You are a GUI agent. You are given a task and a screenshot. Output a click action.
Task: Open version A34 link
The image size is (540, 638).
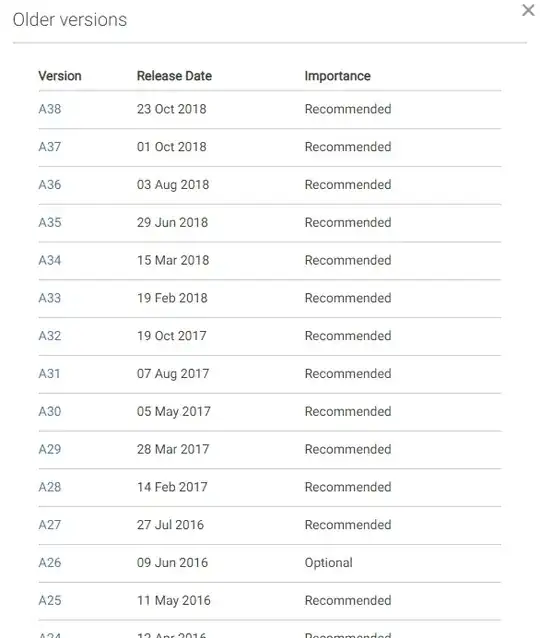click(x=50, y=260)
